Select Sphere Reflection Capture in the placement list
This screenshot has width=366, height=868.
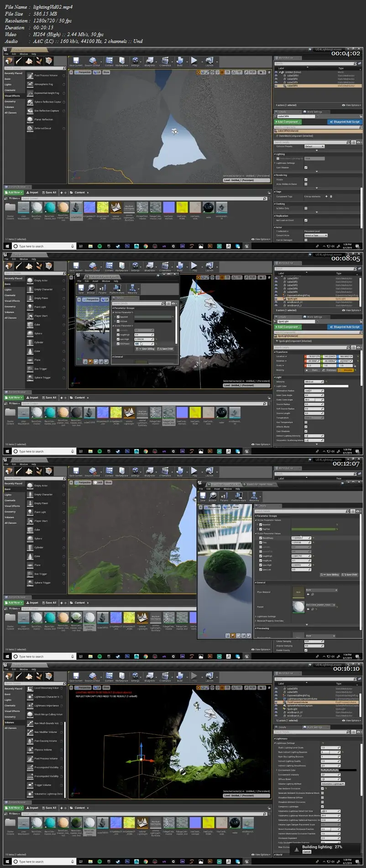pyautogui.click(x=46, y=102)
